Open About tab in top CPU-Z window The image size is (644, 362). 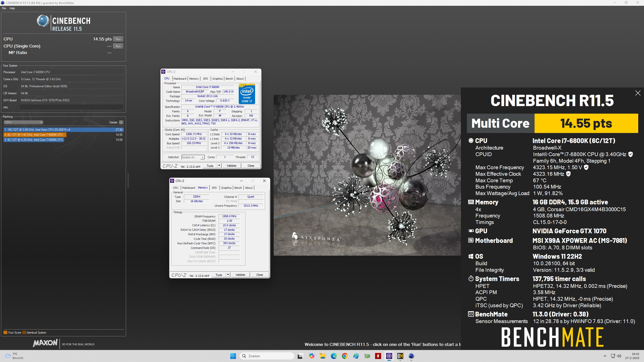pos(240,79)
